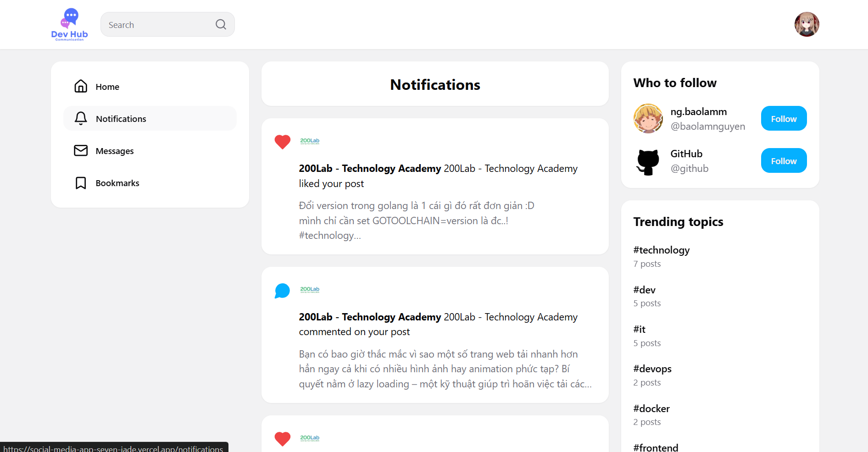Open the #devops trending topic
868x452 pixels.
(x=652, y=369)
